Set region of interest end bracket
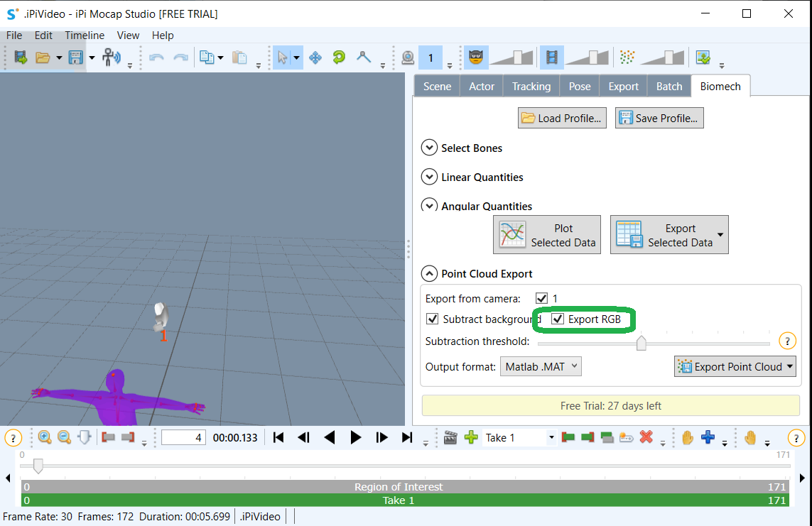 [x=128, y=437]
